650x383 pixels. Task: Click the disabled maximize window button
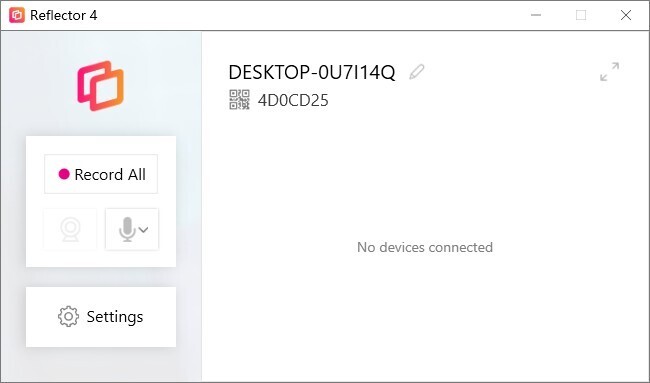point(581,15)
